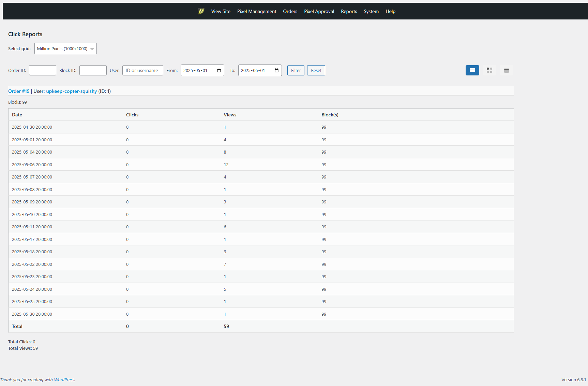588x386 pixels.
Task: Click the WordPress footer link
Action: (x=64, y=380)
